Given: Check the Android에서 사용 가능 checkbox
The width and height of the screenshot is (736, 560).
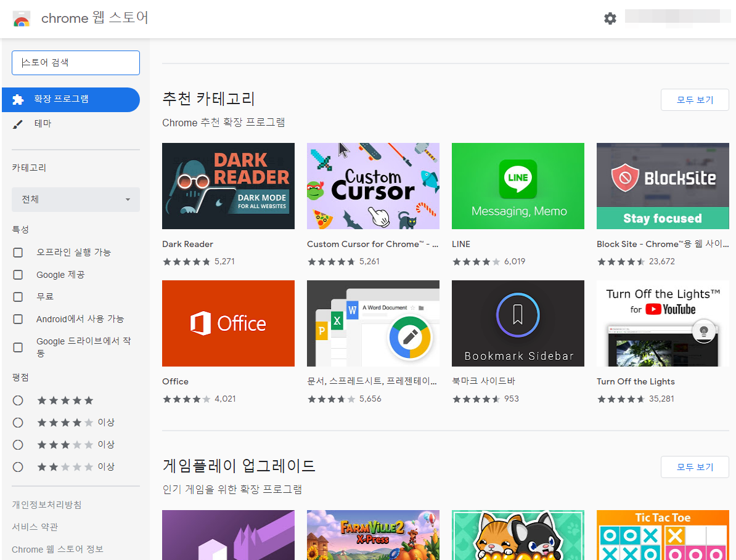Looking at the screenshot, I should coord(18,319).
